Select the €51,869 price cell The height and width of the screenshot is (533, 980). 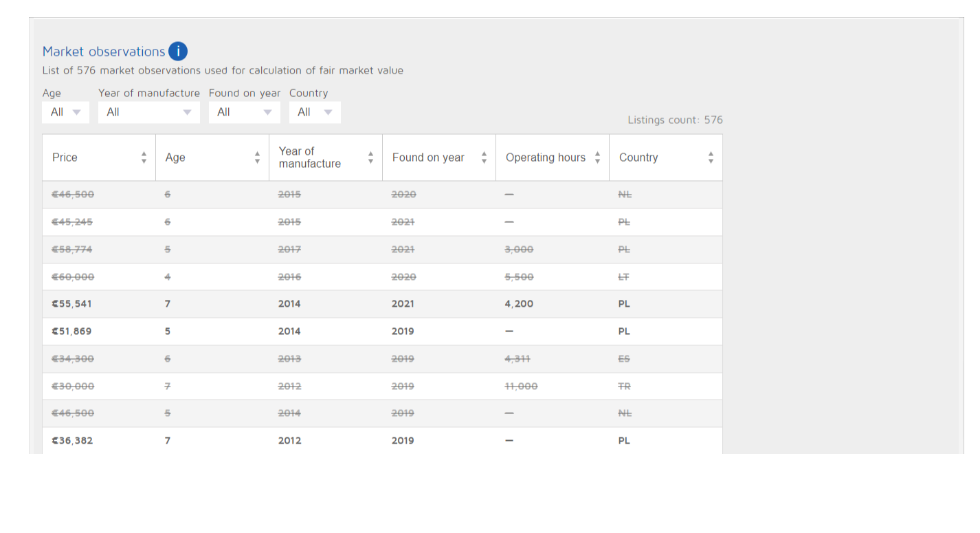click(x=72, y=331)
